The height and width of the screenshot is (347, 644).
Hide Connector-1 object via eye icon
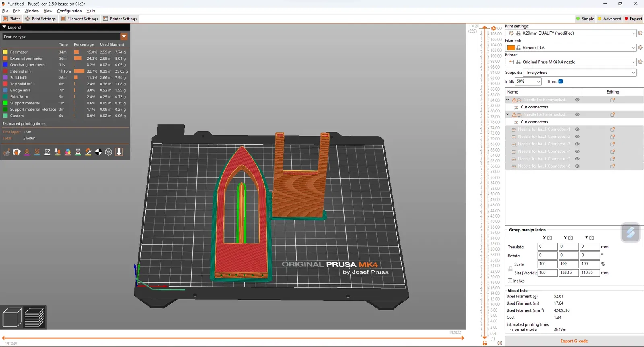[577, 129]
